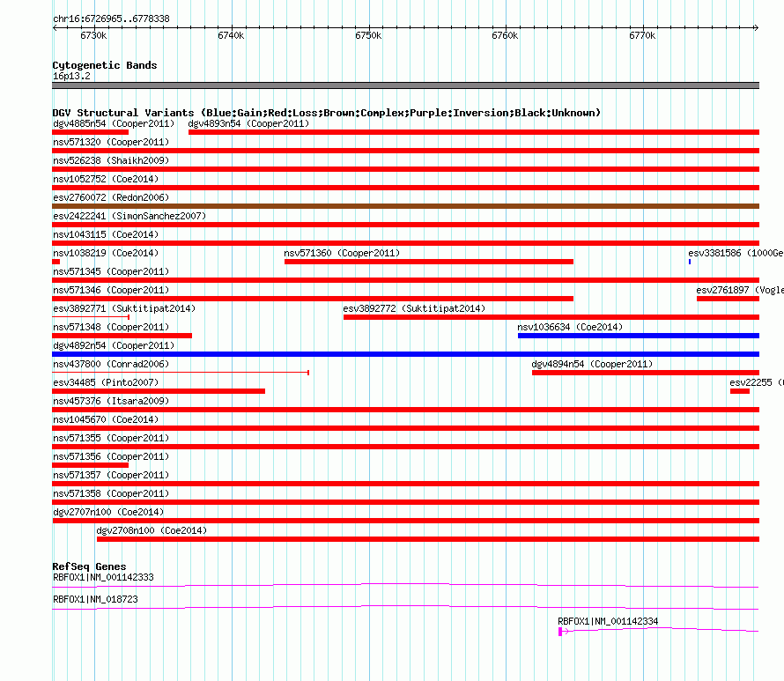This screenshot has height=681, width=784.
Task: Select nsv1043115 (Coe2014) variant label
Action: 106,234
